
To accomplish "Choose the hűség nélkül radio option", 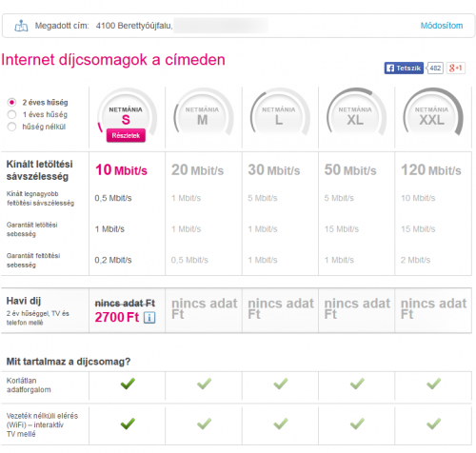I will click(x=11, y=127).
